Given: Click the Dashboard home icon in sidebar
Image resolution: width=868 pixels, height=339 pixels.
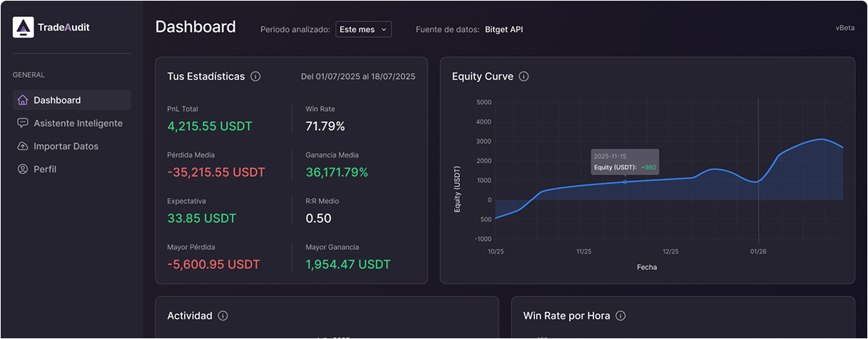Looking at the screenshot, I should 23,100.
